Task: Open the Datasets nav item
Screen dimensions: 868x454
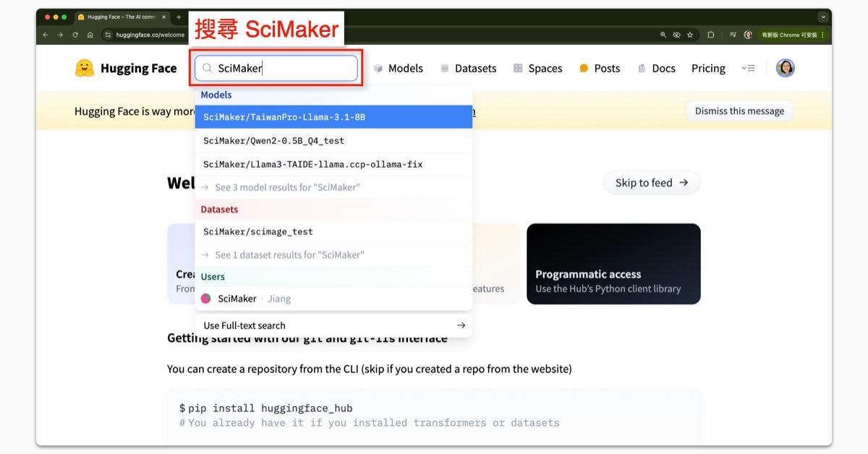Action: click(468, 68)
